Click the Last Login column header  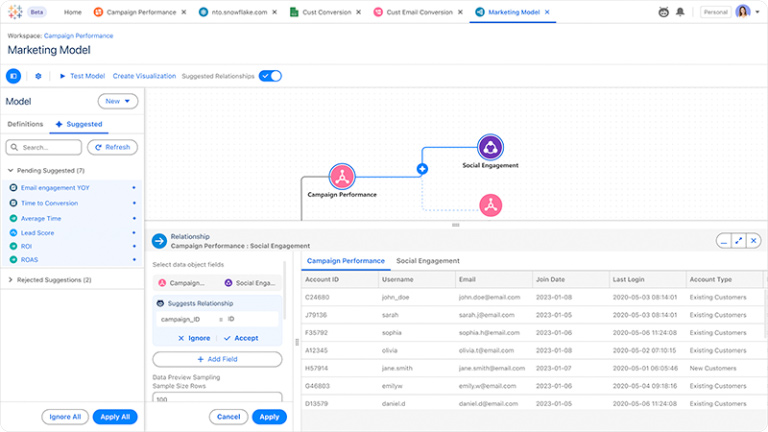click(647, 279)
